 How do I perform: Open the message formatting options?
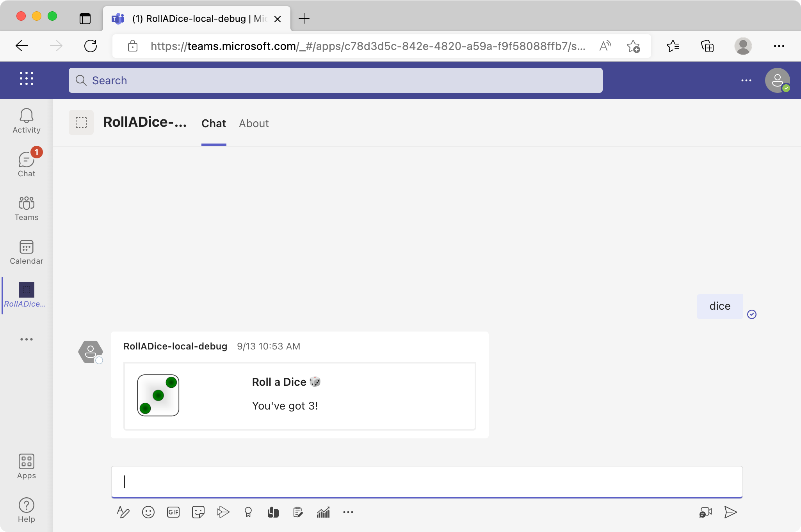click(123, 512)
